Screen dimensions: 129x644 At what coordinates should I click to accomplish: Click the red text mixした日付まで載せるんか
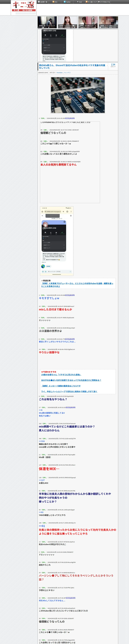[x=55, y=310]
